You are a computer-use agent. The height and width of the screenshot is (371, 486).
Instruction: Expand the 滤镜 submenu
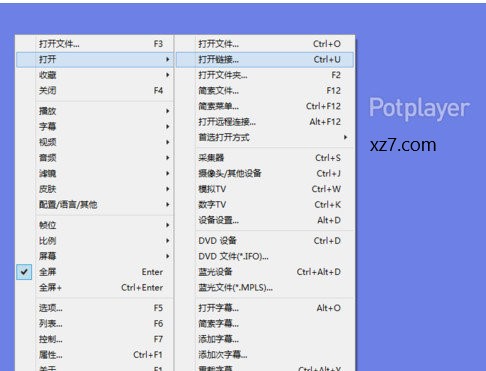click(x=95, y=173)
